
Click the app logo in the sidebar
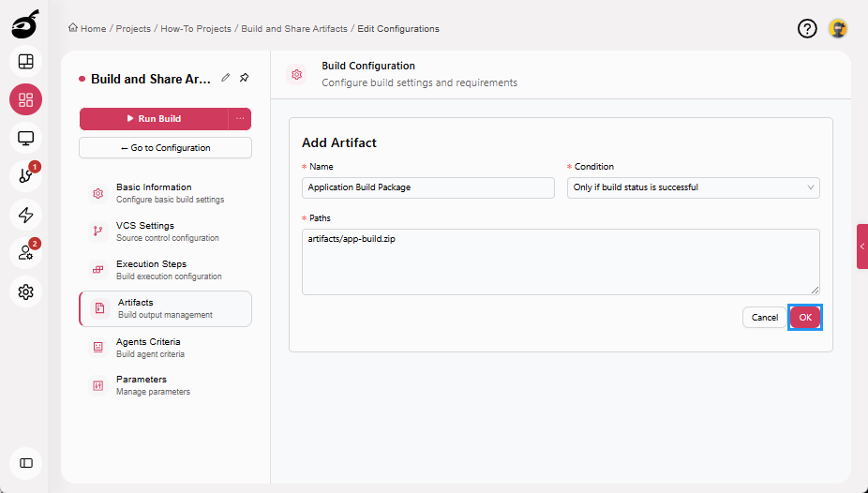click(25, 24)
